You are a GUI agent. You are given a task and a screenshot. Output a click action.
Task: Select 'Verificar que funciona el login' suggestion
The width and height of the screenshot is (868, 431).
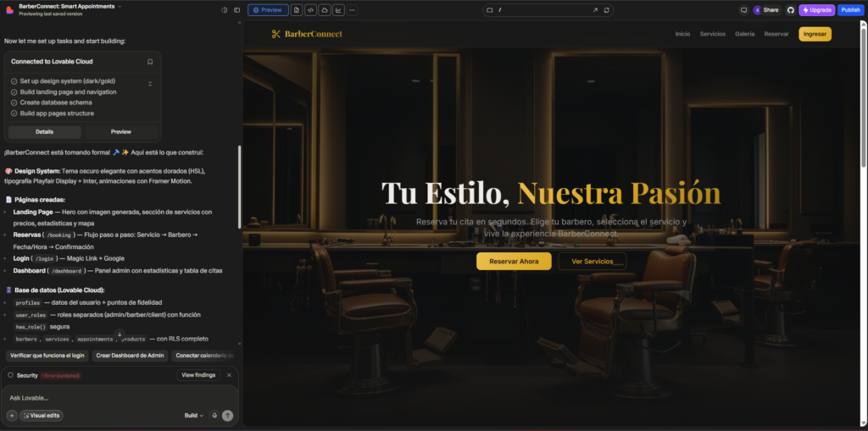coord(47,355)
